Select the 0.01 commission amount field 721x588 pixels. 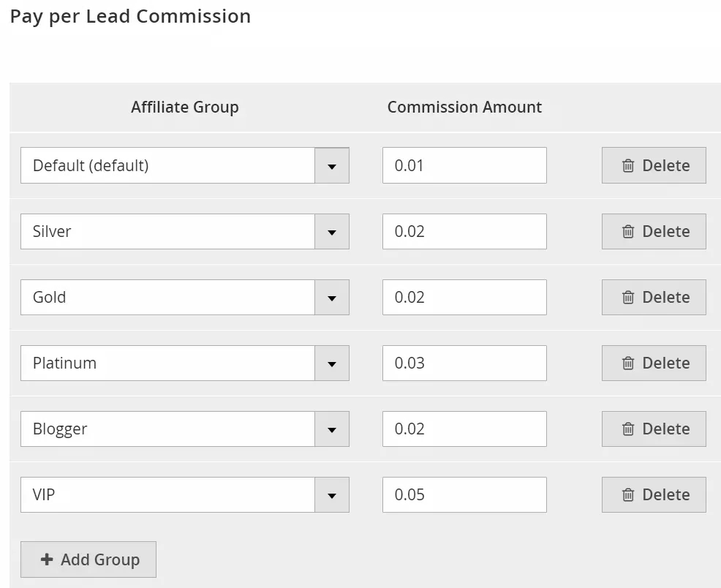coord(464,165)
